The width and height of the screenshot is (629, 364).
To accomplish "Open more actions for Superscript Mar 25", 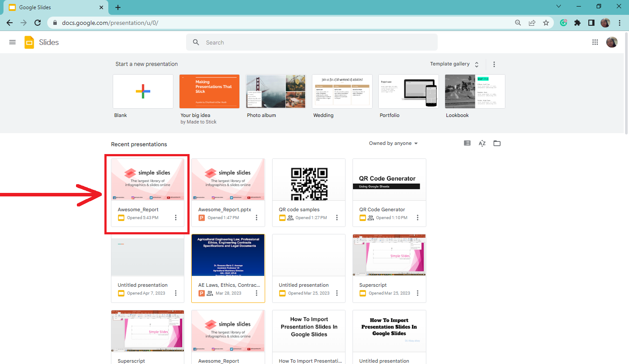I will coord(418,293).
